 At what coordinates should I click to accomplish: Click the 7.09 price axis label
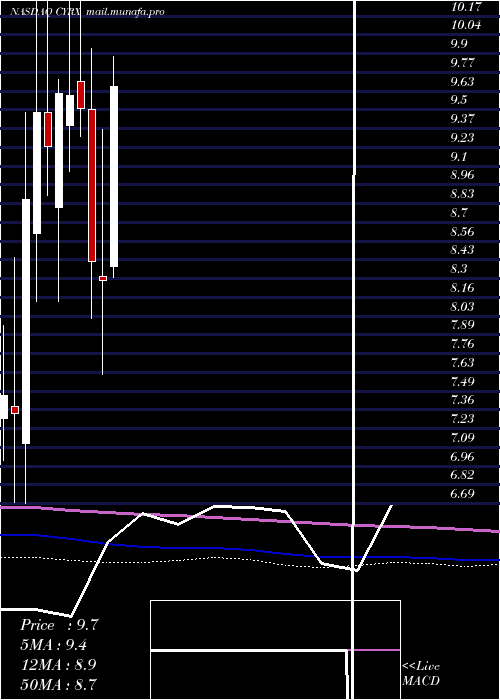click(x=462, y=438)
